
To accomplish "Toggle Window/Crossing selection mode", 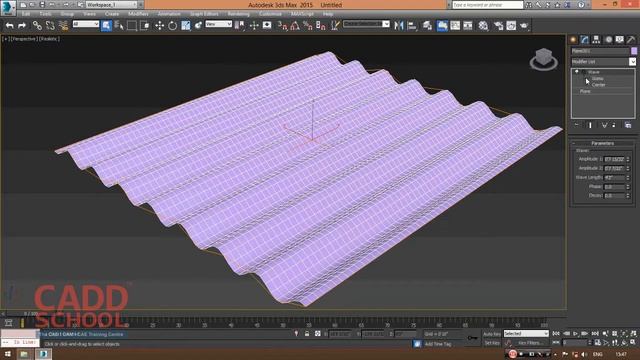I will click(145, 25).
